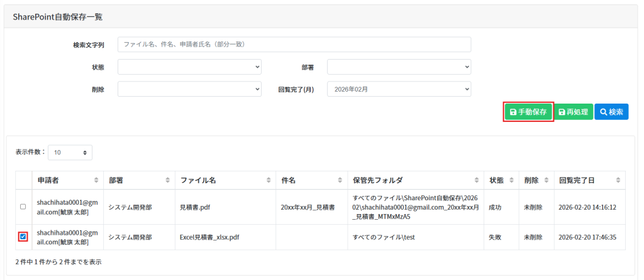The height and width of the screenshot is (280, 644).
Task: Click sort icon for 削除 column
Action: click(546, 180)
